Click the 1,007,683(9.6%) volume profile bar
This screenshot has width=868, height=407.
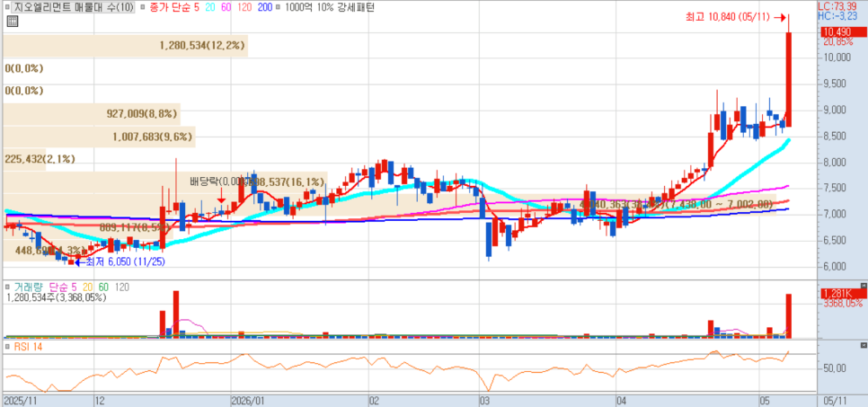100,137
